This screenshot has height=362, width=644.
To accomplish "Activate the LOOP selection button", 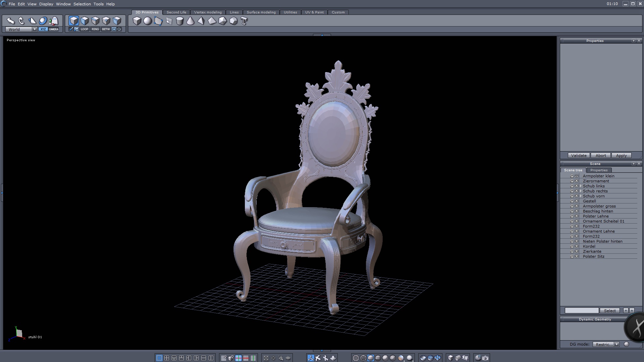I will pyautogui.click(x=84, y=29).
